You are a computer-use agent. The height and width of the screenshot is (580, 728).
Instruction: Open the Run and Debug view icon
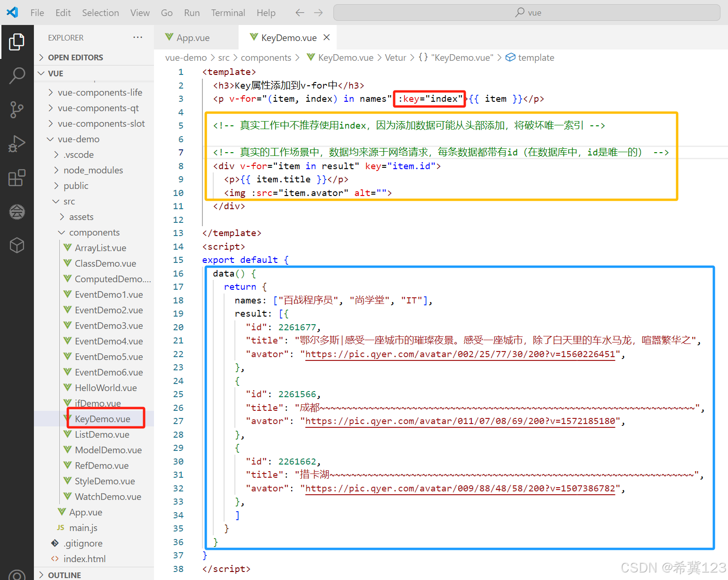pyautogui.click(x=16, y=144)
